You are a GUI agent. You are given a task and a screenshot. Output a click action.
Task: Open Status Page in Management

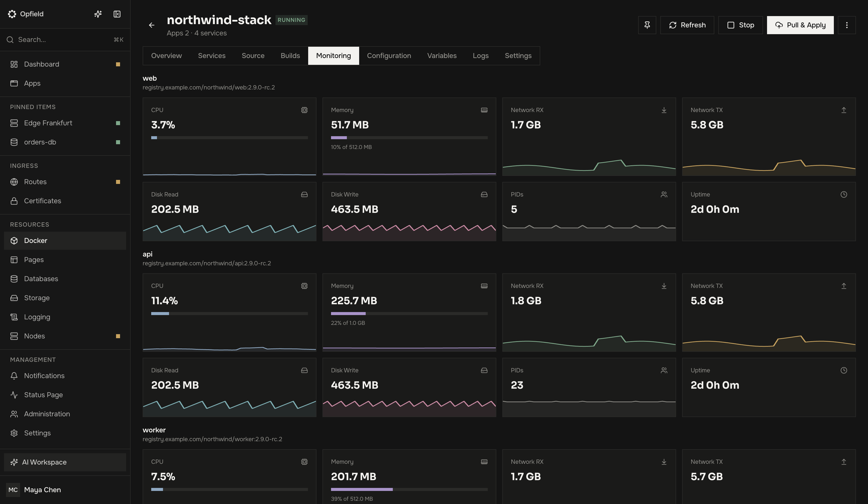click(x=65, y=395)
